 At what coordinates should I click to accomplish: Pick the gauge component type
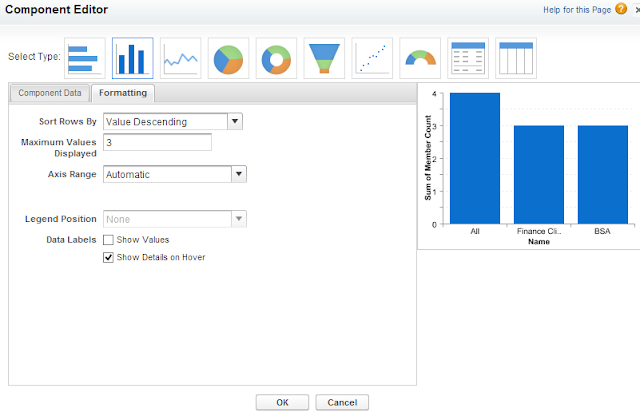pyautogui.click(x=420, y=58)
